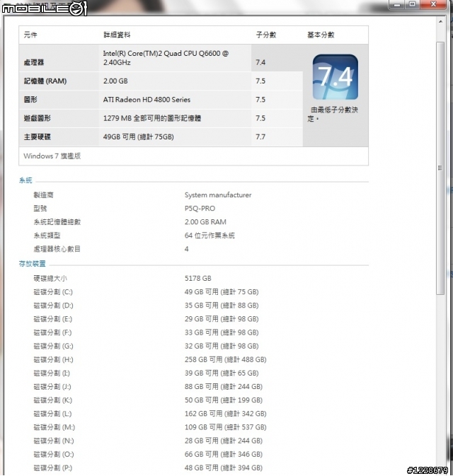
Task: Click the 元件 column header
Action: click(x=30, y=35)
